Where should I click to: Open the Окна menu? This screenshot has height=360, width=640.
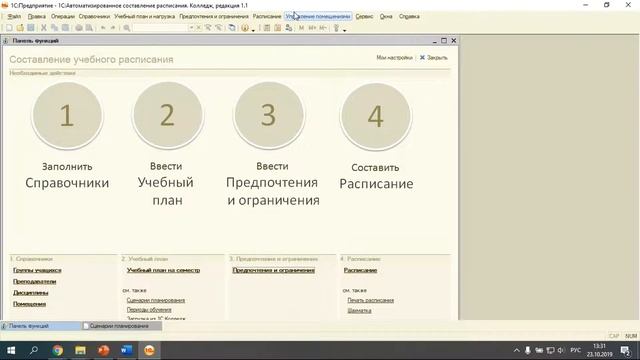tap(386, 16)
